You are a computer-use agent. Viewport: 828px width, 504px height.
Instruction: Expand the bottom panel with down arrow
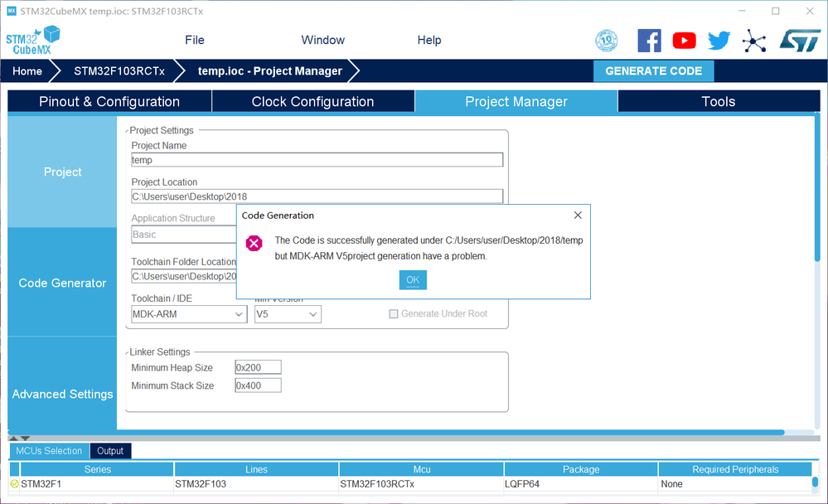25,438
